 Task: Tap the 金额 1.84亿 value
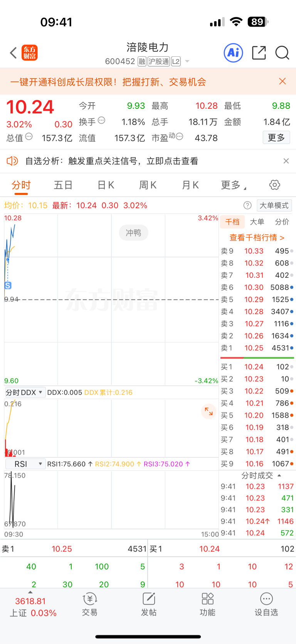tap(277, 122)
